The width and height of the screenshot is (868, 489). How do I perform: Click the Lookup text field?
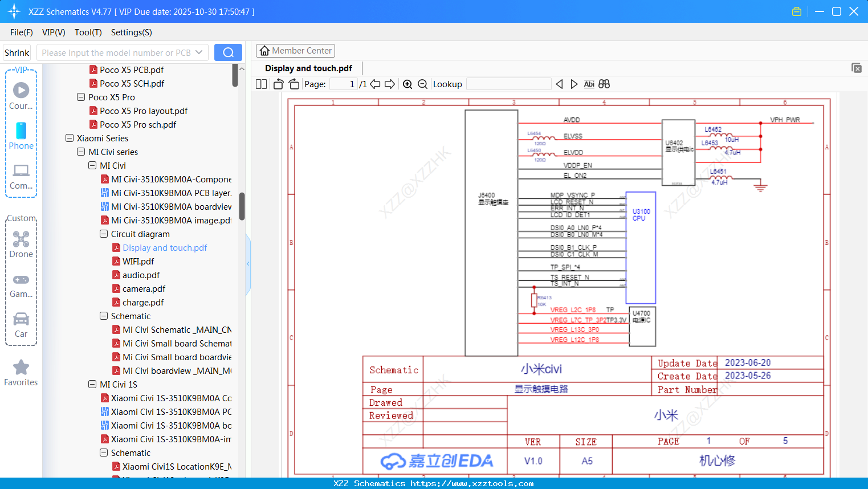tap(509, 84)
